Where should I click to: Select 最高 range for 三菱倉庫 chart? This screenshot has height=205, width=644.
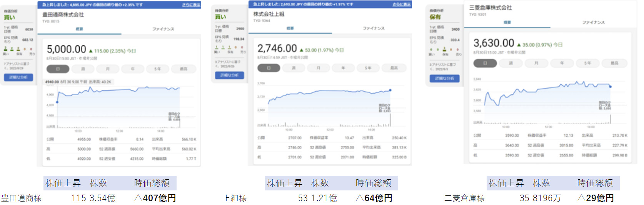[614, 63]
